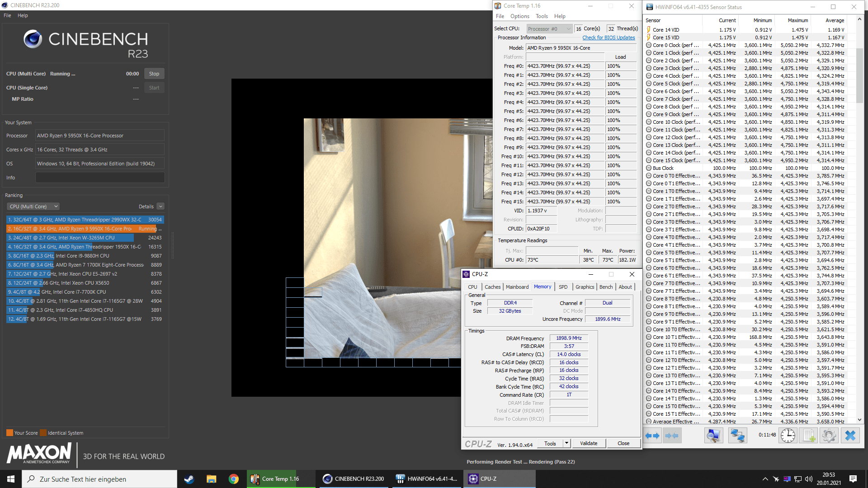Open HWiNFO remote network monitors icon
This screenshot has height=488, width=868.
point(737,436)
